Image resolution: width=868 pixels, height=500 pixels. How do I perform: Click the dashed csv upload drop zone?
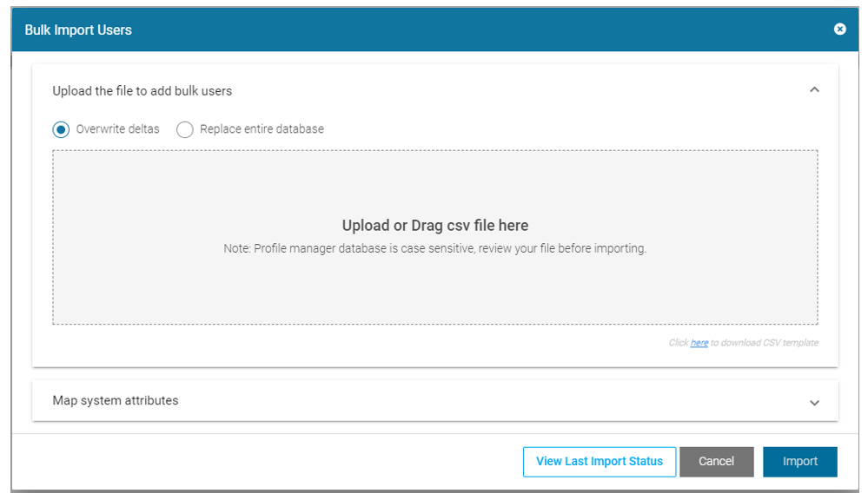point(434,286)
